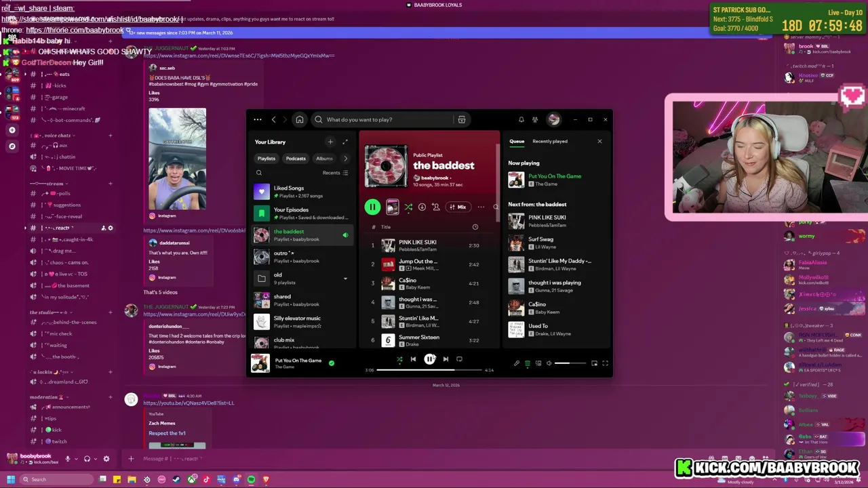Mute Discord microphone
Screen dimensions: 868x488
click(67, 459)
